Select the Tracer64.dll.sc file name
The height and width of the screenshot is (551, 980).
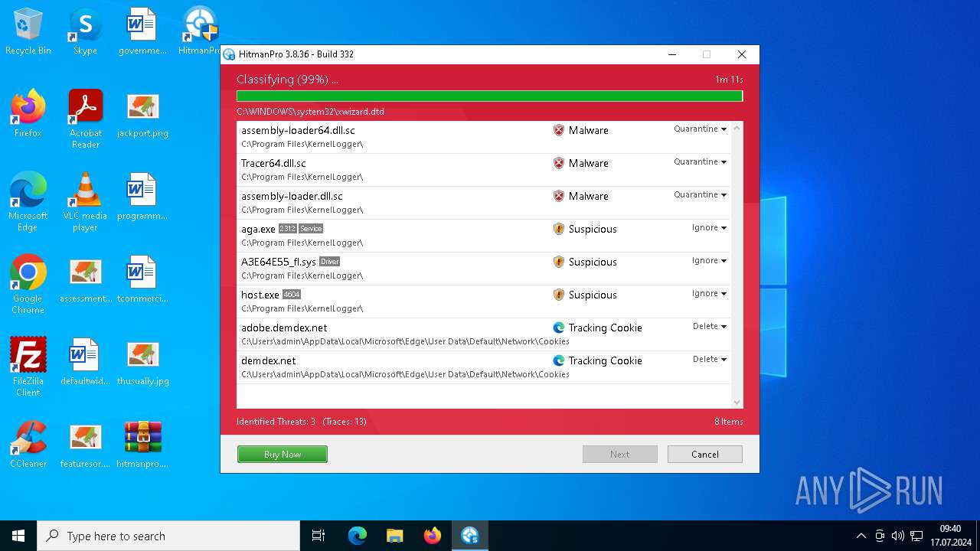point(273,163)
